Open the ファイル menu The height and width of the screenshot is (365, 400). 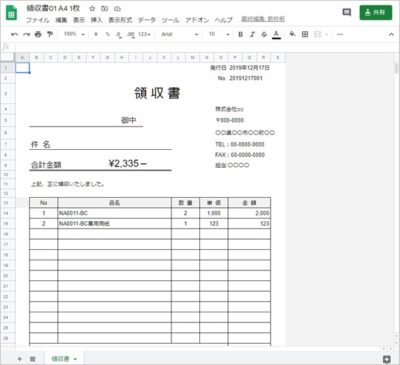38,20
